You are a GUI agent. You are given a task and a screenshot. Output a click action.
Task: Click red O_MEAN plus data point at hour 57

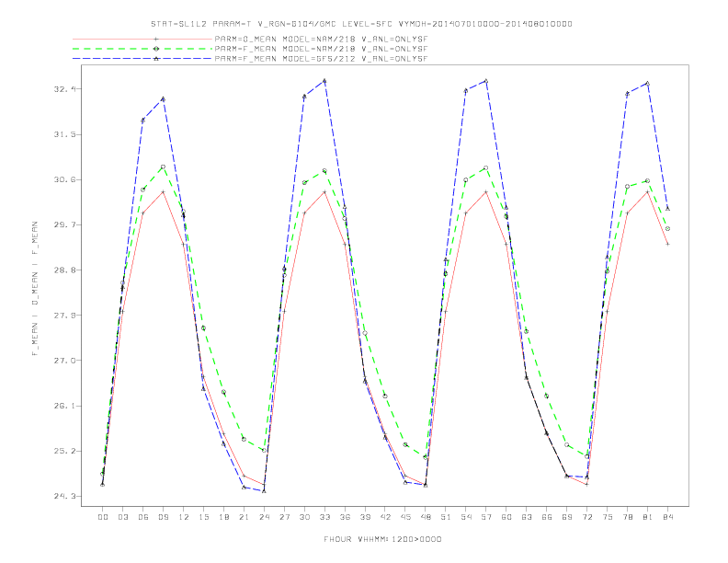pyautogui.click(x=486, y=192)
